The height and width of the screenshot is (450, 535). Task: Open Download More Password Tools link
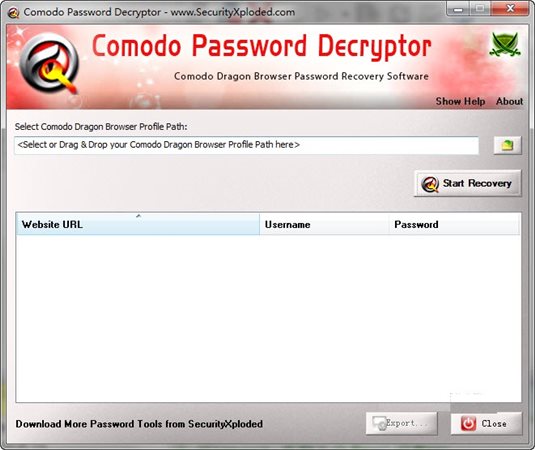point(139,424)
